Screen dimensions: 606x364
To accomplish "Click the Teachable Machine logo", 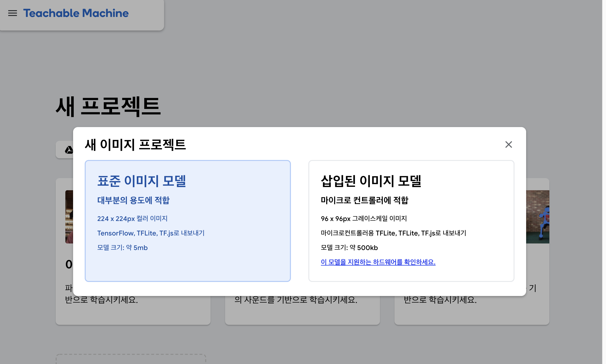I will (x=76, y=13).
